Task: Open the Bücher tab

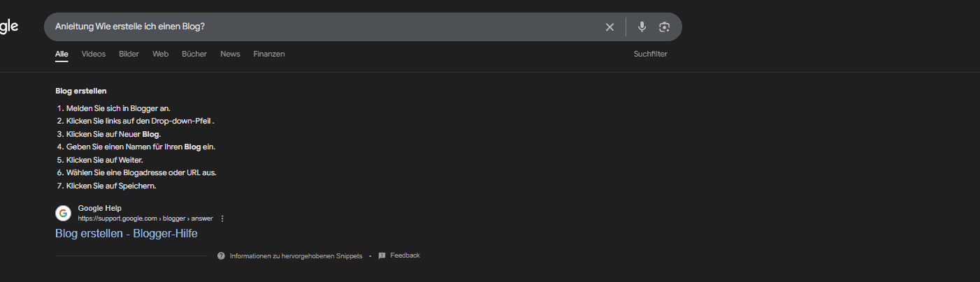Action: (194, 54)
